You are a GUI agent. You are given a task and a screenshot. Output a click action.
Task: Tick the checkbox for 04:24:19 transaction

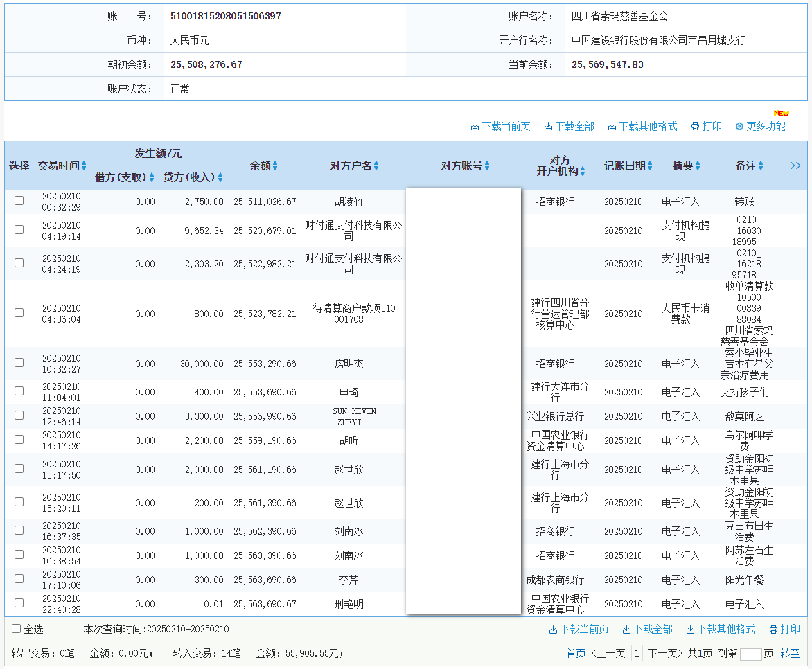19,262
